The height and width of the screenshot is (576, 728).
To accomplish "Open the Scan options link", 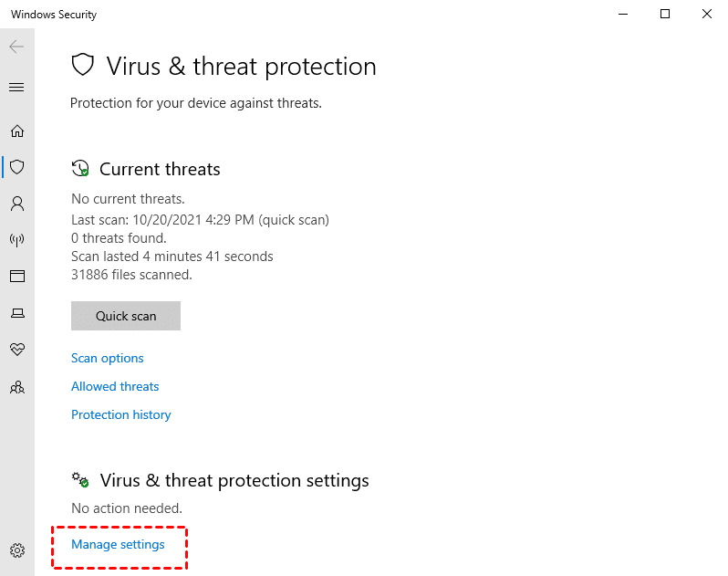I will 108,359.
